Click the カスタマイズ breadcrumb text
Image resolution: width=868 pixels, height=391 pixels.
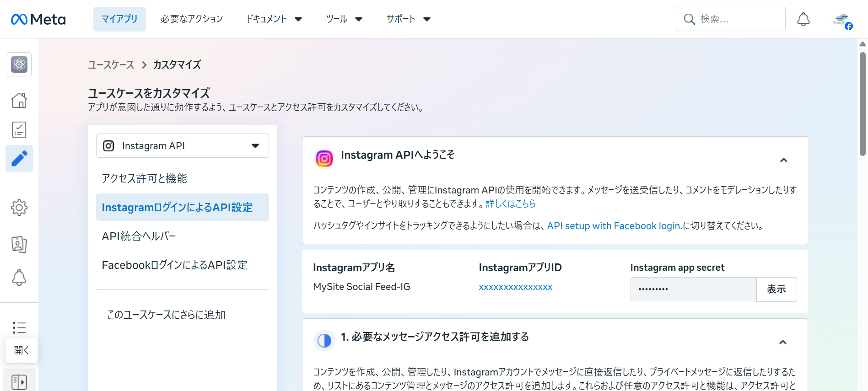coord(177,65)
